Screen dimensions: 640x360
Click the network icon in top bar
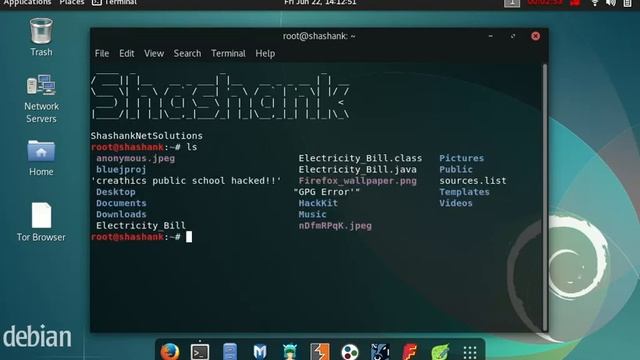tap(595, 3)
